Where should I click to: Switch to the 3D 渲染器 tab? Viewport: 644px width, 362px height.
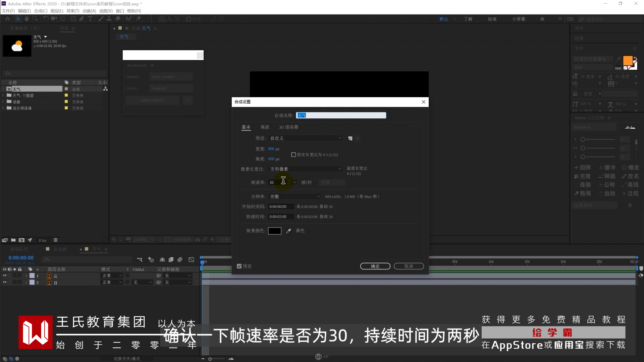tap(288, 127)
